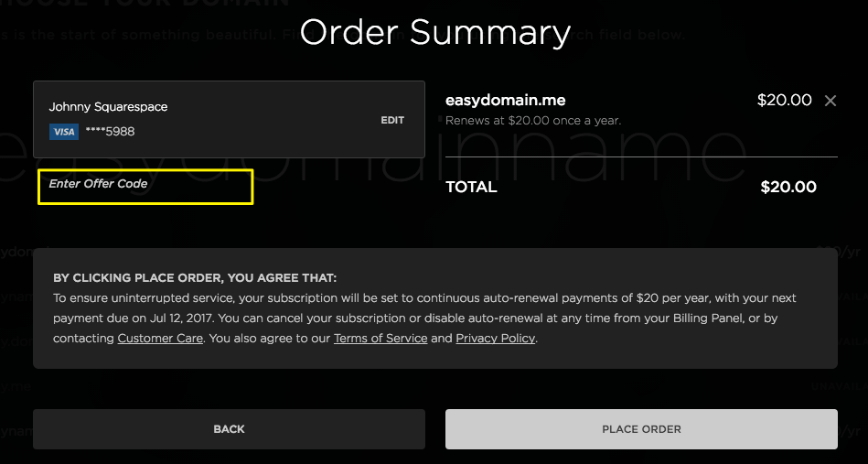This screenshot has width=868, height=464.
Task: Click the yearly renewal note under easydomain.me
Action: pyautogui.click(x=533, y=121)
